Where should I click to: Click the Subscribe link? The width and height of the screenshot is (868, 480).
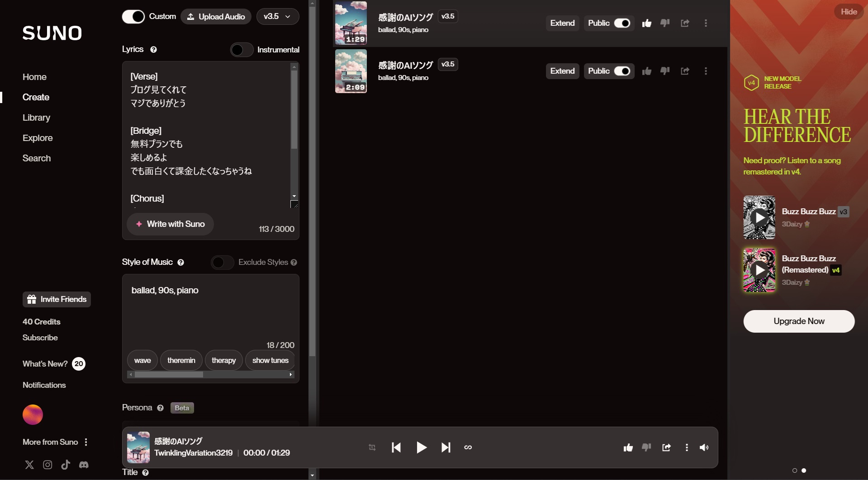click(x=40, y=338)
